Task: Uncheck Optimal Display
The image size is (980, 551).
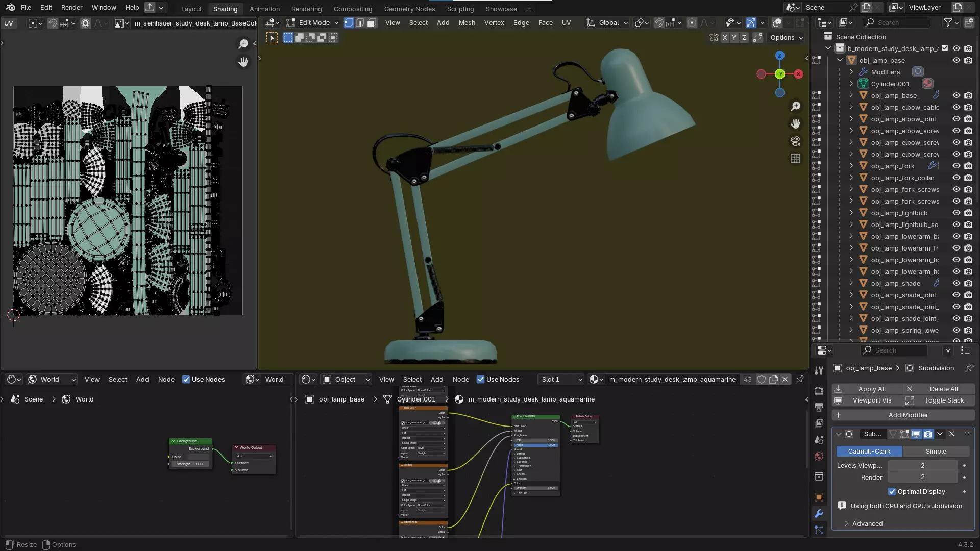Action: [892, 492]
